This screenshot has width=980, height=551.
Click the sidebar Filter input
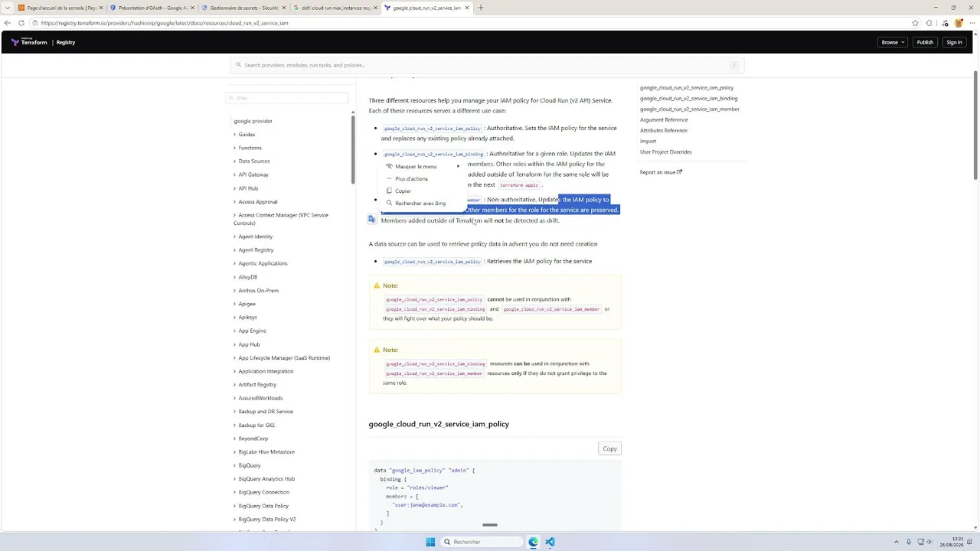click(x=287, y=98)
